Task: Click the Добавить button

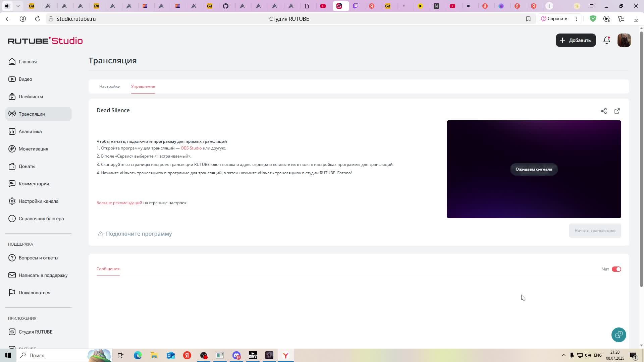Action: click(x=576, y=40)
